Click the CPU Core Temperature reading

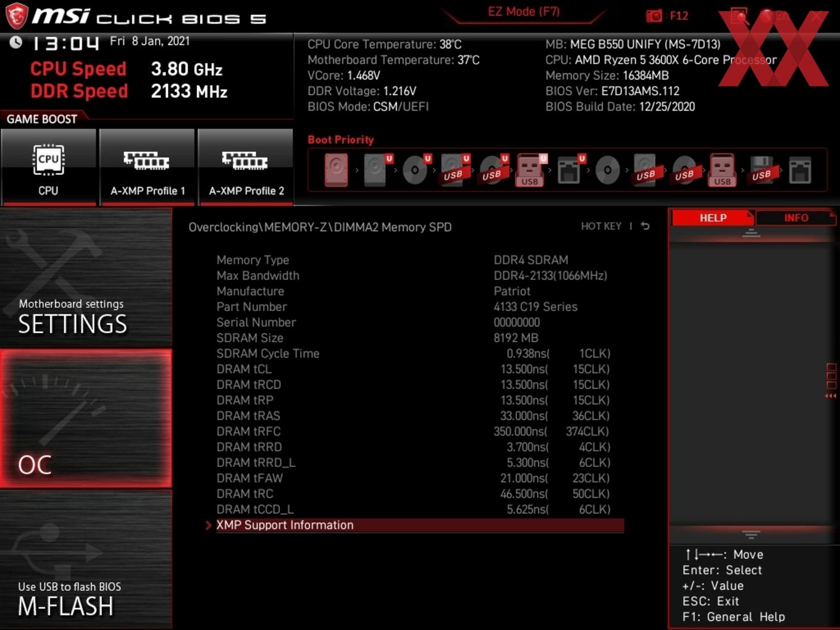[384, 44]
